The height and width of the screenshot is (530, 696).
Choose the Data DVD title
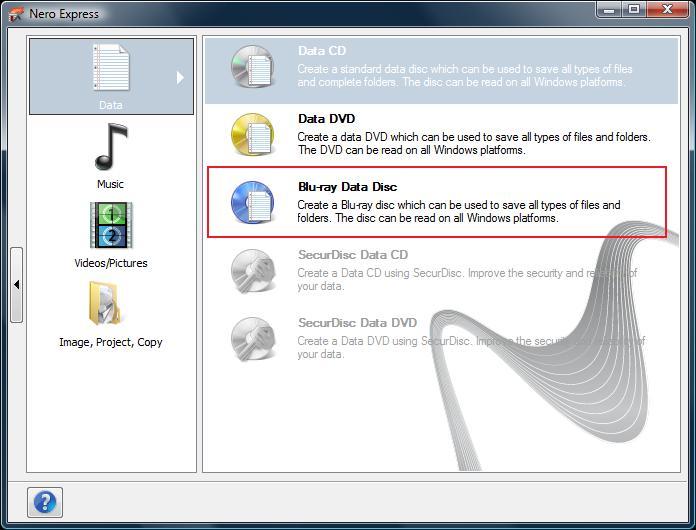click(x=326, y=119)
